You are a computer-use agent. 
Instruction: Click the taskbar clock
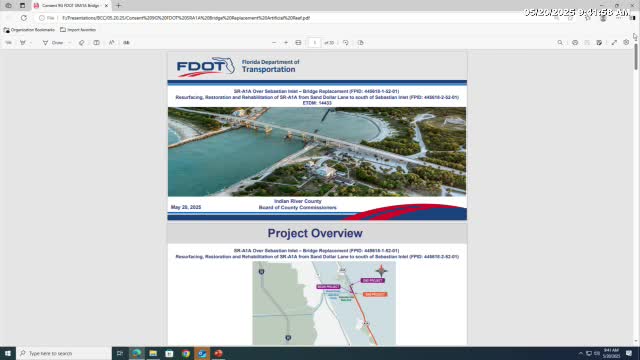[611, 353]
